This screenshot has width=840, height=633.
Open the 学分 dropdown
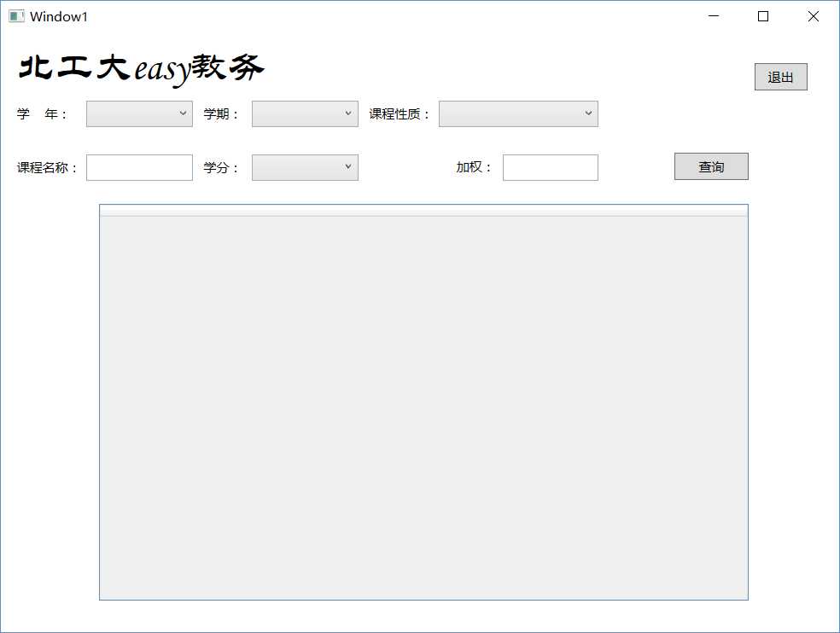[x=305, y=167]
